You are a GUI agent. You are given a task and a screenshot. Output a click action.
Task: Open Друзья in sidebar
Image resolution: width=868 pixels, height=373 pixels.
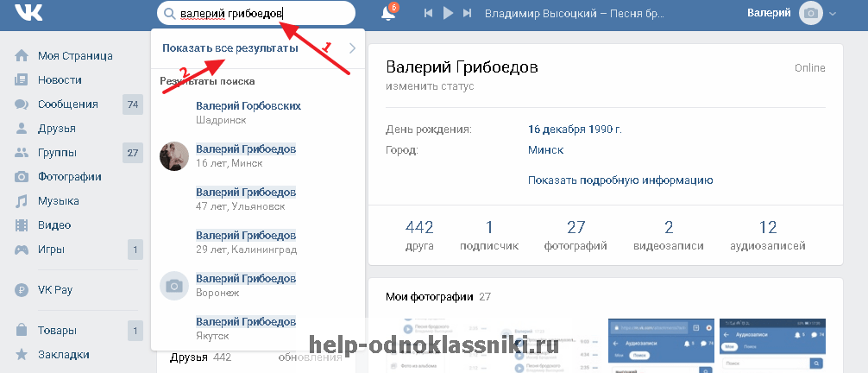coord(56,129)
